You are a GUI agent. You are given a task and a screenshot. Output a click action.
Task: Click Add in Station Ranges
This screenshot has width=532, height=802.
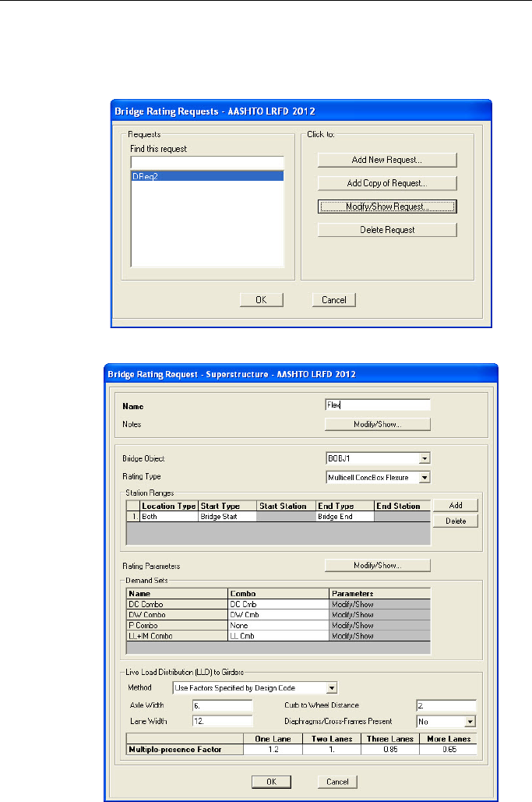click(456, 505)
